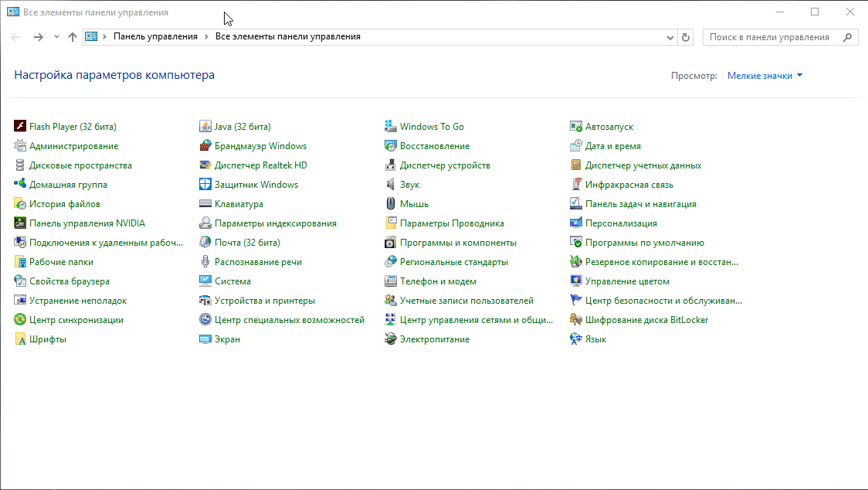Open the Программы и компоненты link
The width and height of the screenshot is (868, 490).
[459, 242]
